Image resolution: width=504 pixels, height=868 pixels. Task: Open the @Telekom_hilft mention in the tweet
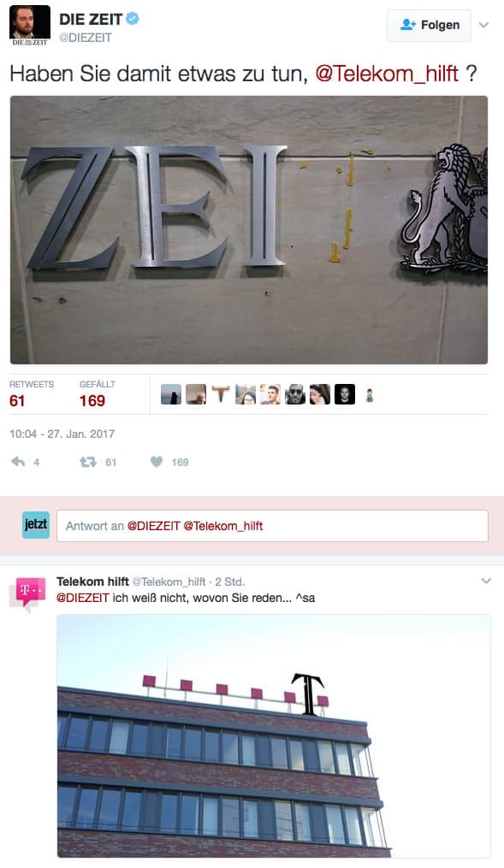387,73
